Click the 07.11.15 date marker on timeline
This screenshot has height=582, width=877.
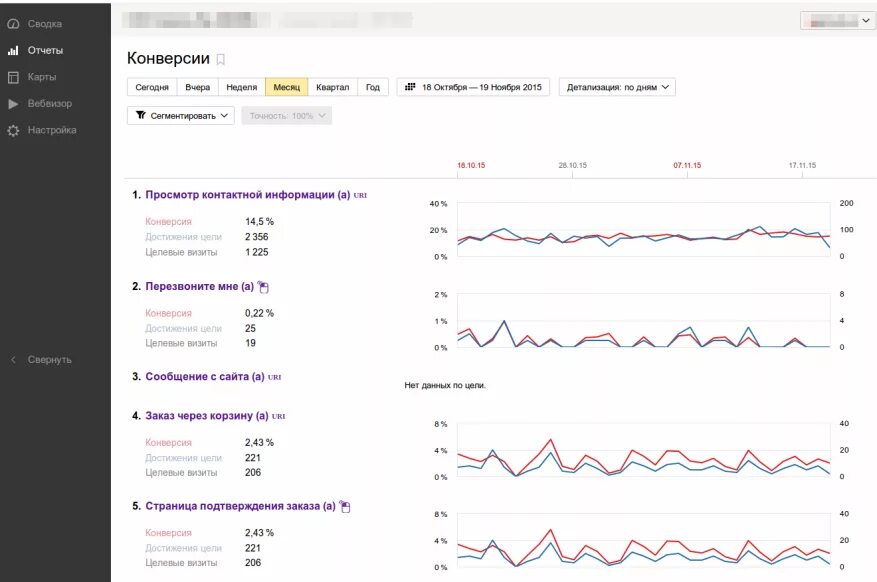click(x=687, y=165)
